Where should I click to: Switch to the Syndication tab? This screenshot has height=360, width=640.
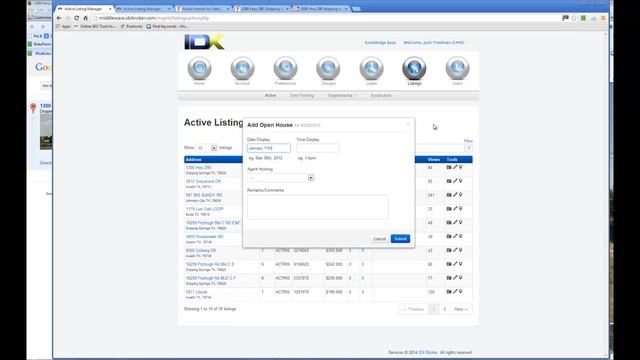coord(381,96)
